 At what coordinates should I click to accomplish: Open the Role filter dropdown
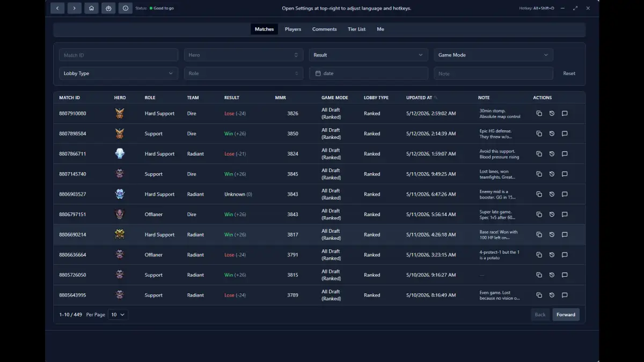(243, 73)
